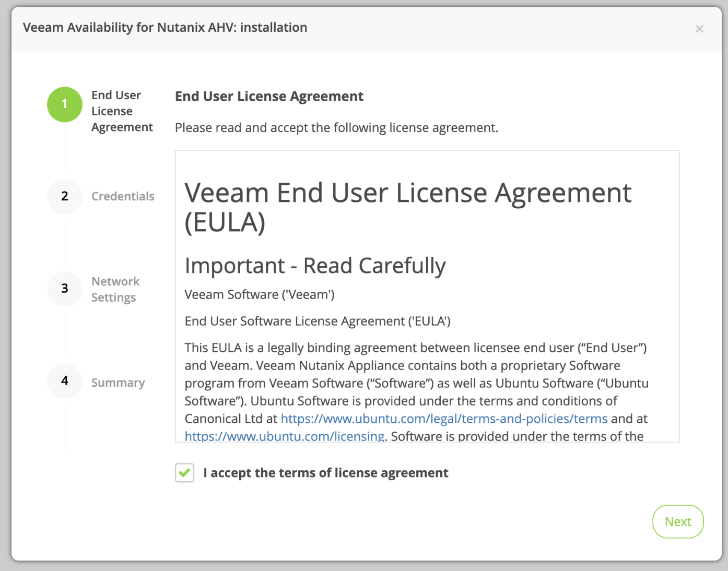This screenshot has width=728, height=571.
Task: Click the 'Veeam Software ('Veeam')' line
Action: pos(260,294)
